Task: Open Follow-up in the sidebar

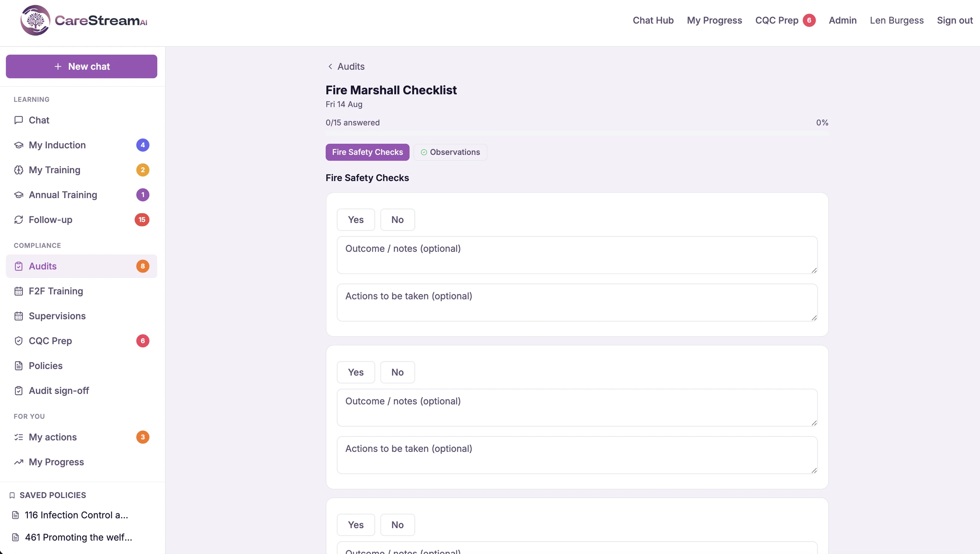Action: pyautogui.click(x=81, y=220)
